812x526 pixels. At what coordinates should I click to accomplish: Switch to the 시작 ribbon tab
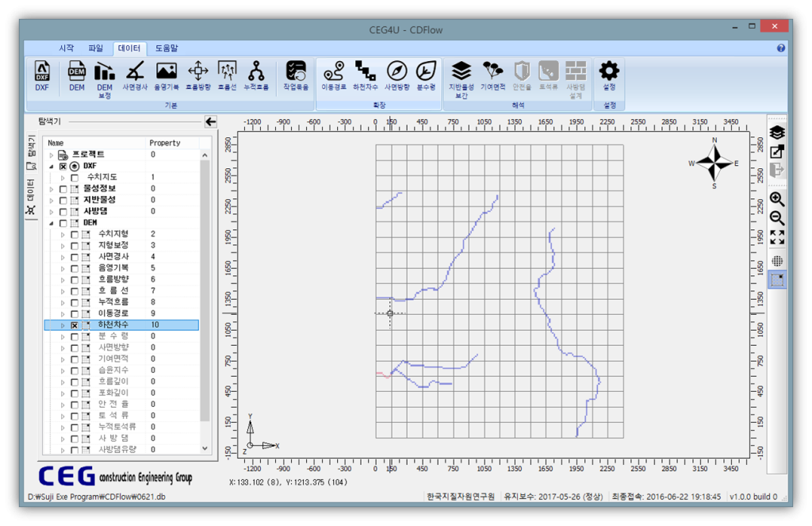point(67,48)
